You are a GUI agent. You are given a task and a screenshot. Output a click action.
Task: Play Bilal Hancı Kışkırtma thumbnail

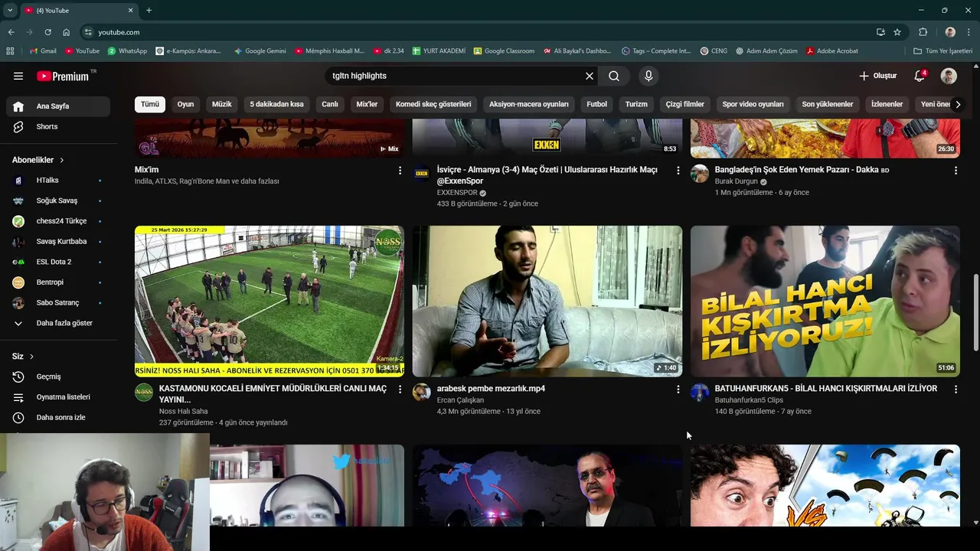coord(825,301)
